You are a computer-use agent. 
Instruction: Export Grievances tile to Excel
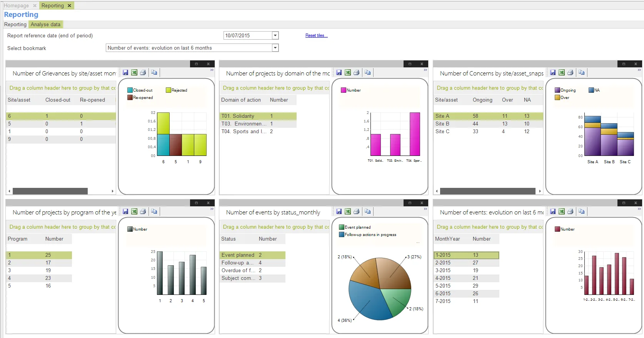(x=134, y=72)
